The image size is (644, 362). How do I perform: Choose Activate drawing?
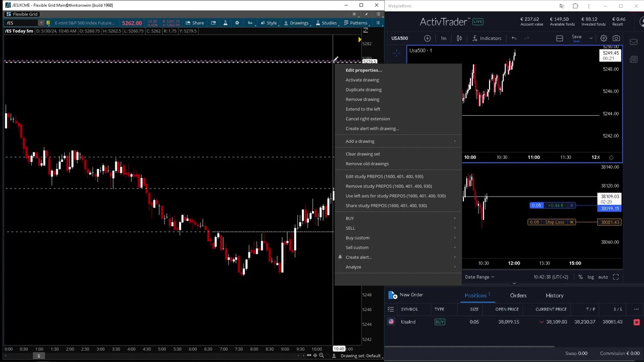coord(362,80)
